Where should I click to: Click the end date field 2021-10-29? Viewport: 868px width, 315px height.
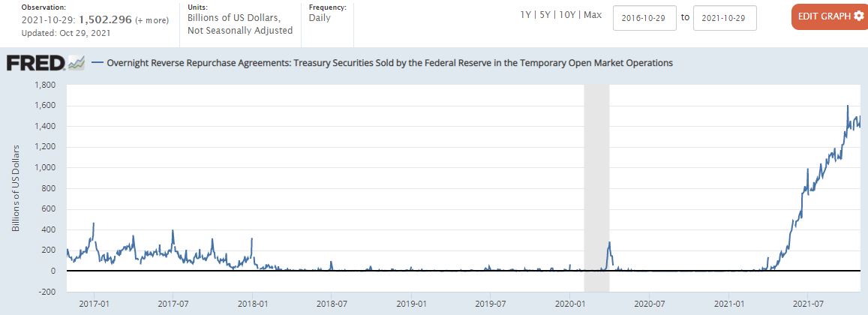725,18
